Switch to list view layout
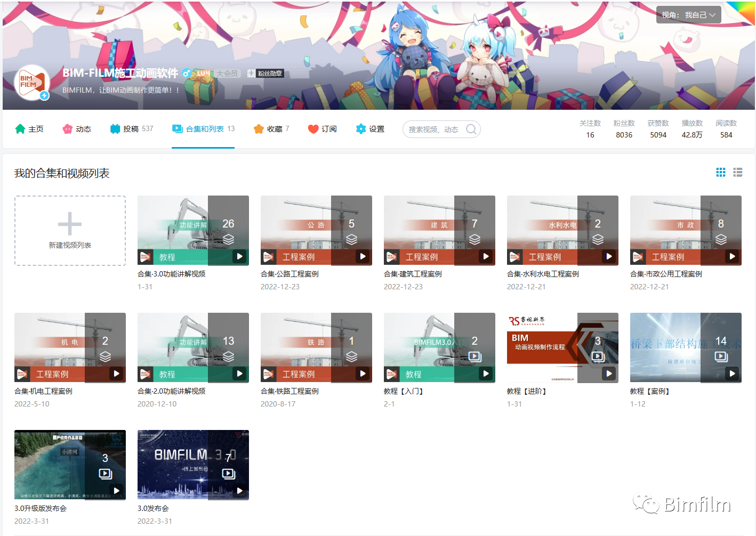 click(738, 172)
